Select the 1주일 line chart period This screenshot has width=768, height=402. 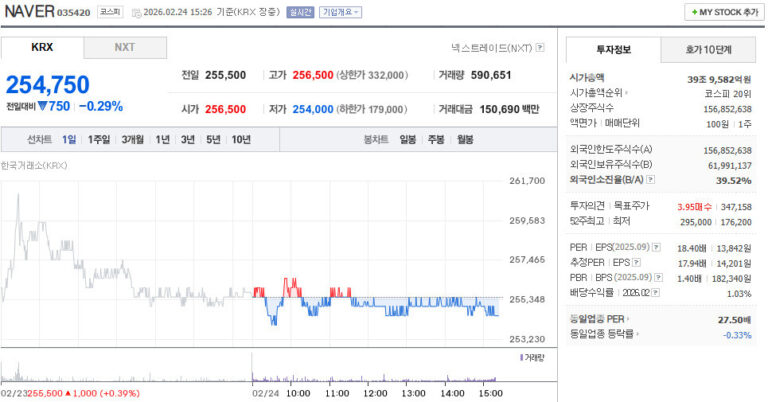click(x=99, y=139)
